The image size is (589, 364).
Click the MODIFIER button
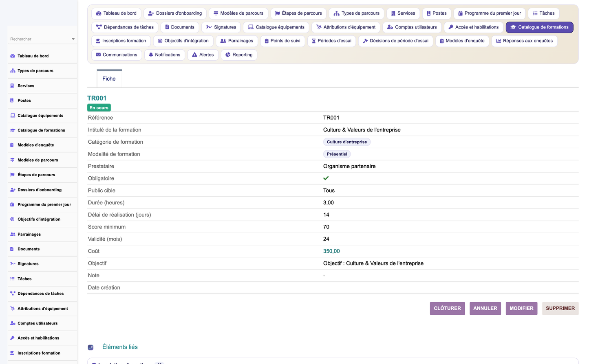coord(521,309)
